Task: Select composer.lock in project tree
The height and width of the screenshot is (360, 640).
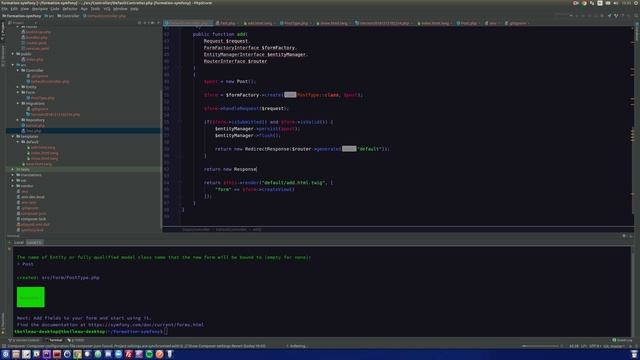Action: tap(31, 219)
